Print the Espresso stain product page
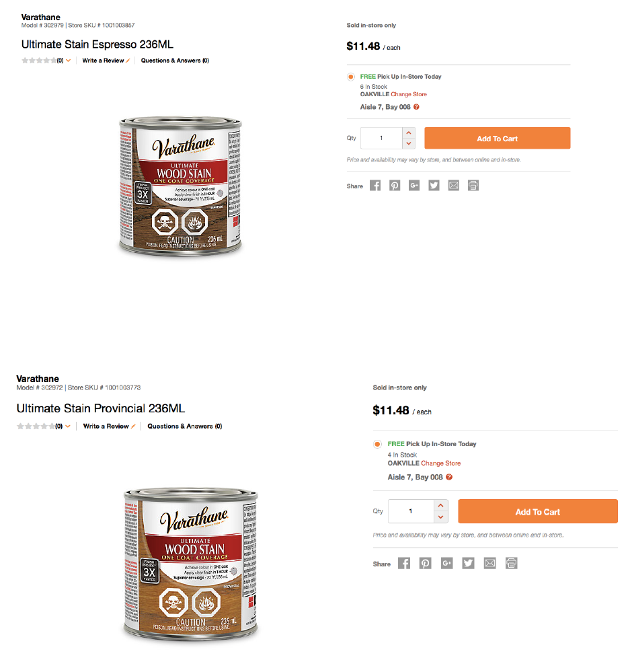This screenshot has height=672, width=630. point(473,186)
